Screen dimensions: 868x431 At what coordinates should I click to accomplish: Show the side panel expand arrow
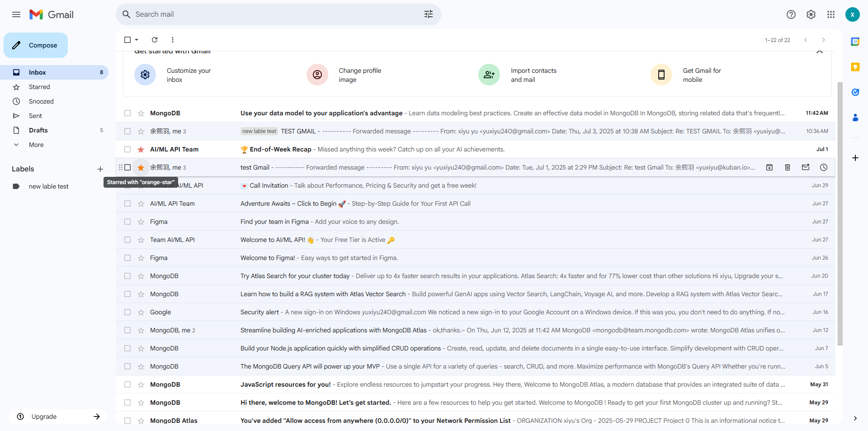point(855,418)
